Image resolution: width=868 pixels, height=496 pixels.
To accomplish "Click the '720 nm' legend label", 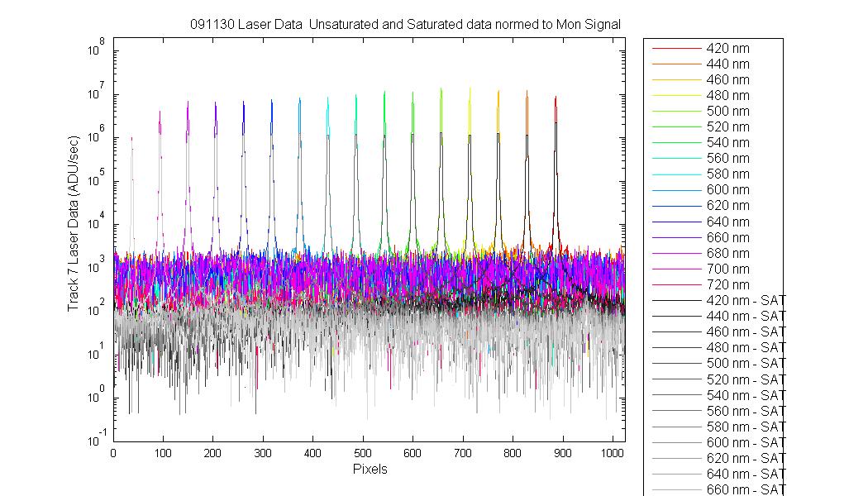I will 727,285.
